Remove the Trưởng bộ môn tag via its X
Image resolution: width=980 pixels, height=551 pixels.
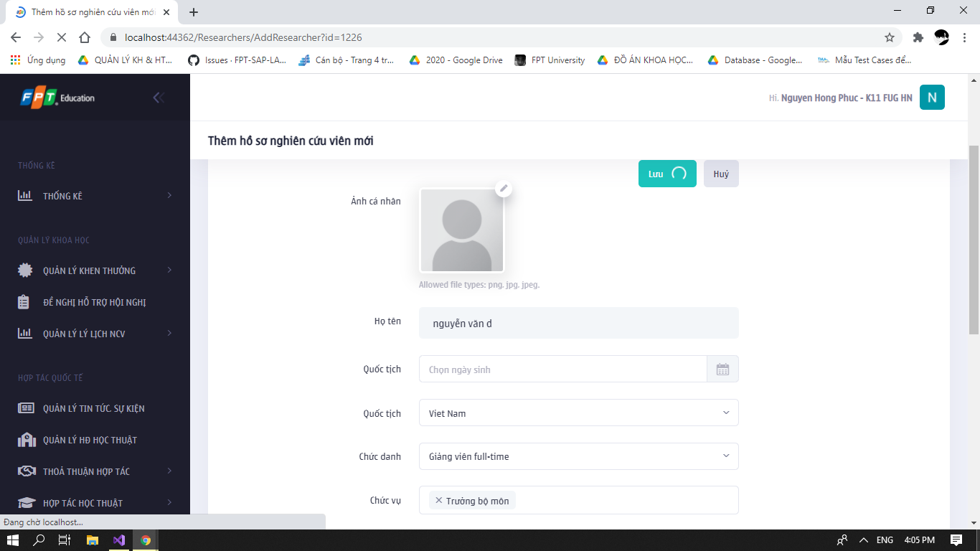pyautogui.click(x=440, y=500)
